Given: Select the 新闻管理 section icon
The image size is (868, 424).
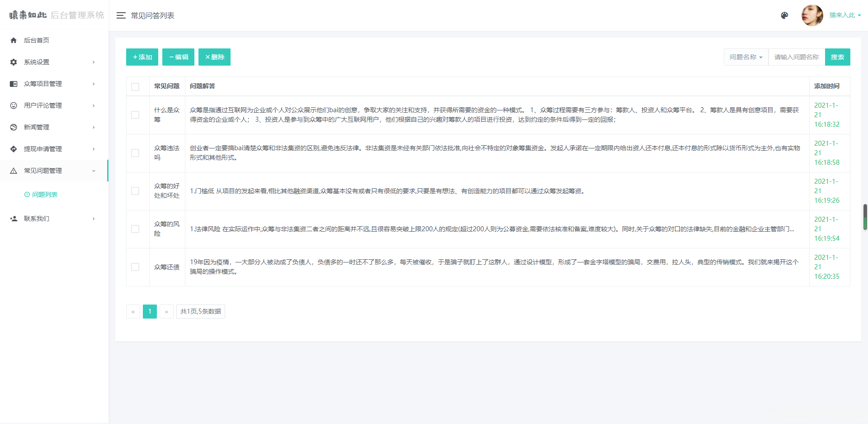Looking at the screenshot, I should point(14,127).
